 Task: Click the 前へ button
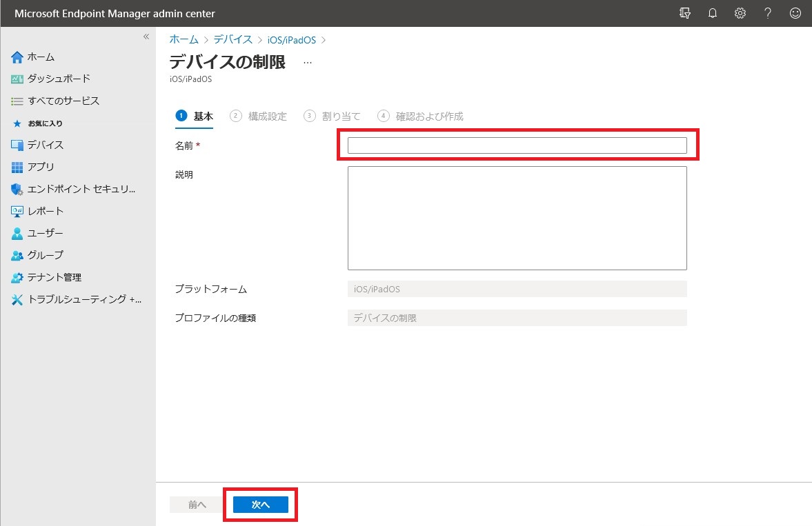coord(197,505)
